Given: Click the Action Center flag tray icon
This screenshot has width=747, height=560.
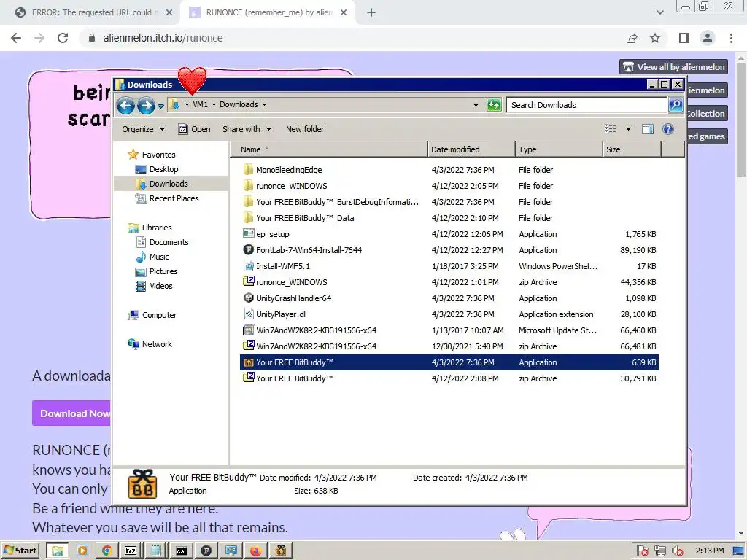Looking at the screenshot, I should click(642, 551).
